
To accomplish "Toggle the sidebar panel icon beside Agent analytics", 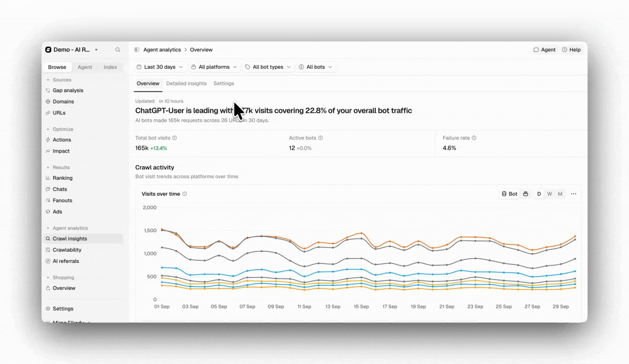I will click(137, 50).
